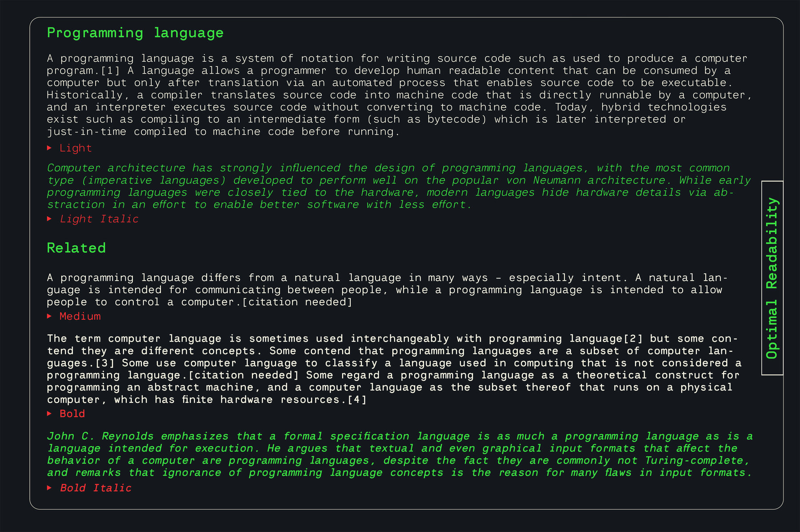Click the red triangle next to Medium
800x532 pixels.
[49, 316]
